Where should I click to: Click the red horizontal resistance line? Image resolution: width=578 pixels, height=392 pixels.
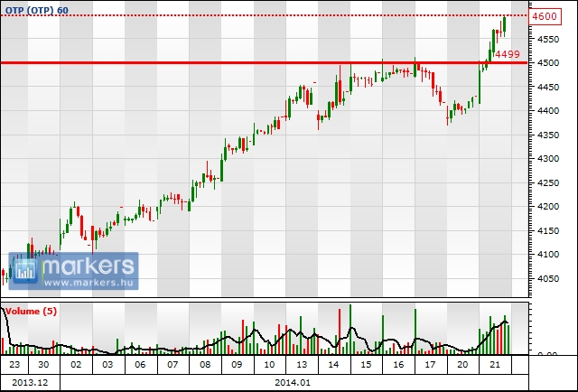point(265,62)
